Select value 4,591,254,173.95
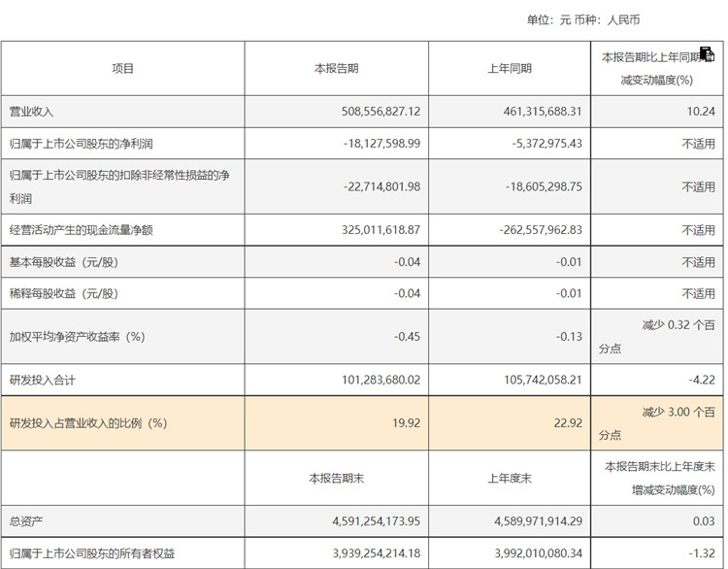Viewport: 728px width, 569px height. (x=376, y=521)
